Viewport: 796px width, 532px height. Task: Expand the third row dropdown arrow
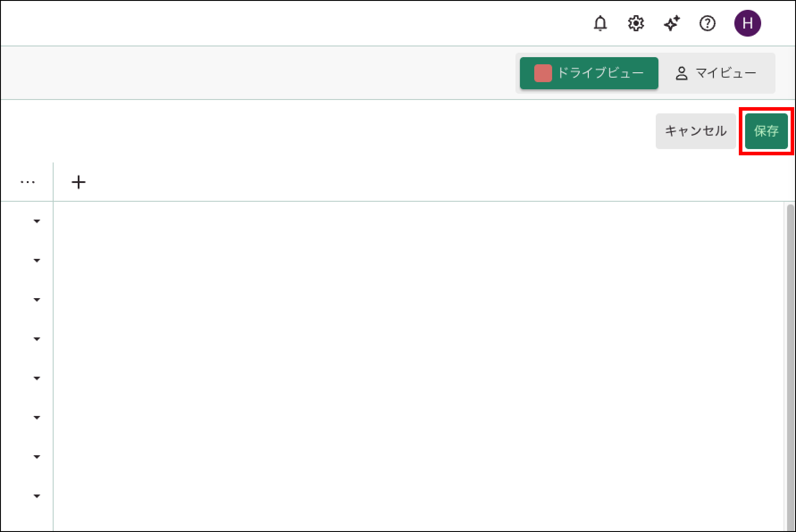click(x=37, y=299)
